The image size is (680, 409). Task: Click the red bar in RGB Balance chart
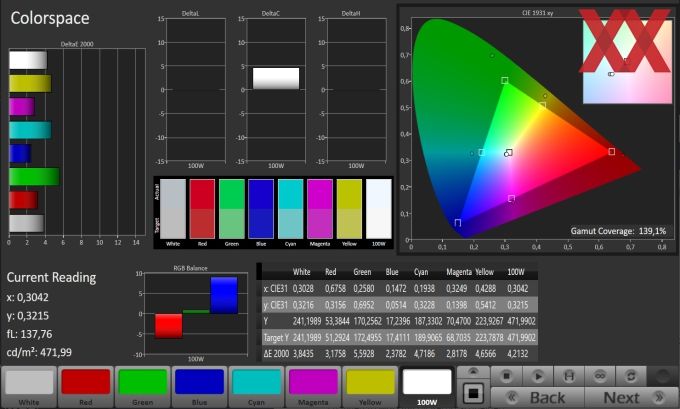[169, 326]
